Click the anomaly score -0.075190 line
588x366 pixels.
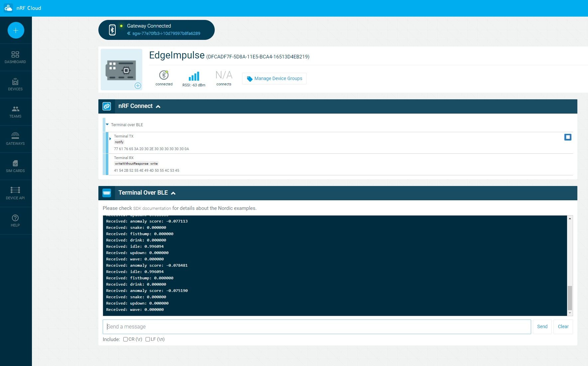(147, 291)
